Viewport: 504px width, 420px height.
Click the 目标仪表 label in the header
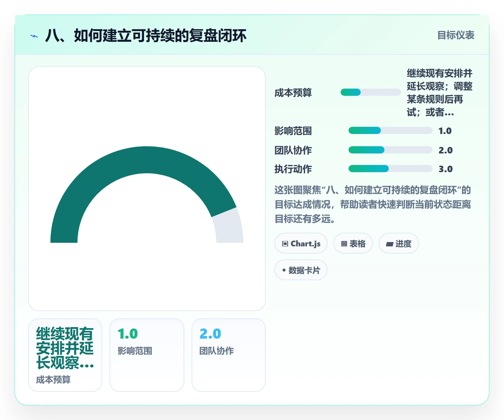point(455,35)
